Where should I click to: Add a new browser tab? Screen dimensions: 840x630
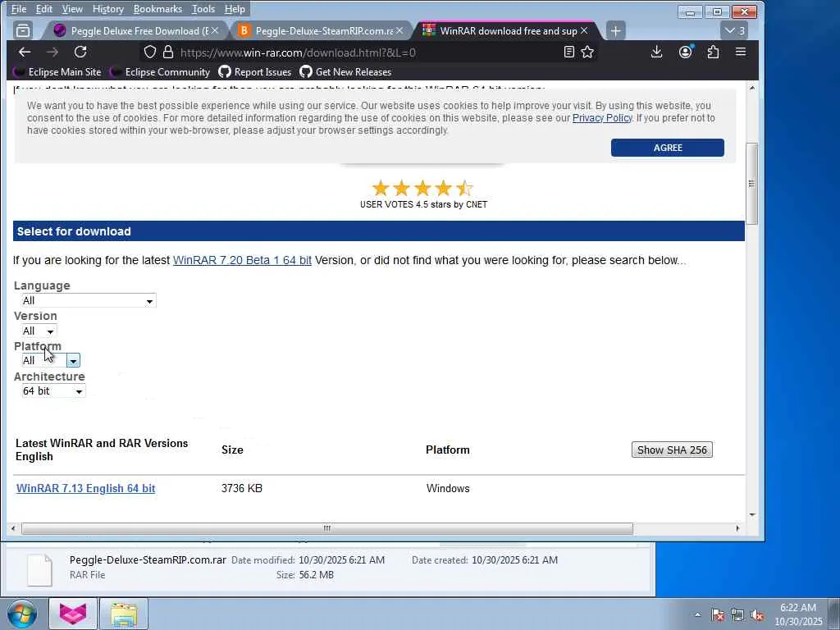pos(615,31)
